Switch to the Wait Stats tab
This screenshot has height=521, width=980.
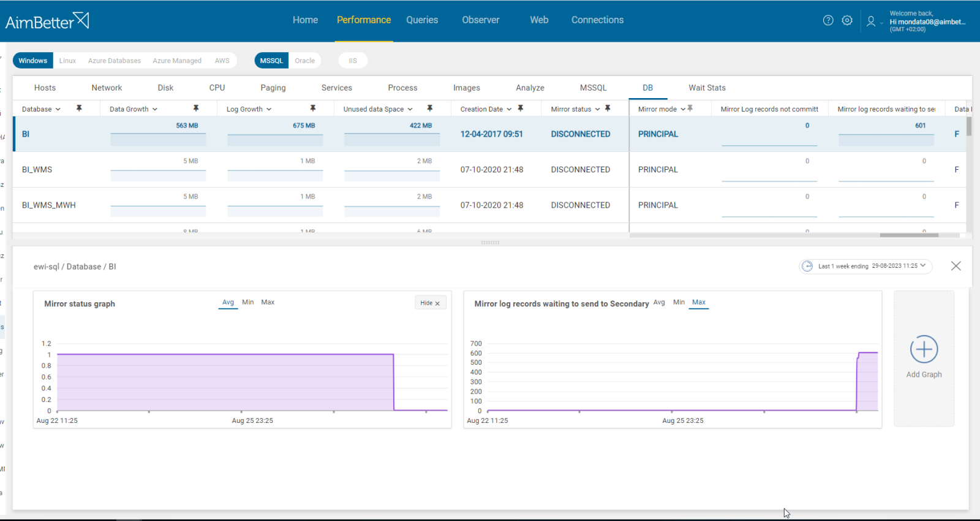click(x=707, y=88)
